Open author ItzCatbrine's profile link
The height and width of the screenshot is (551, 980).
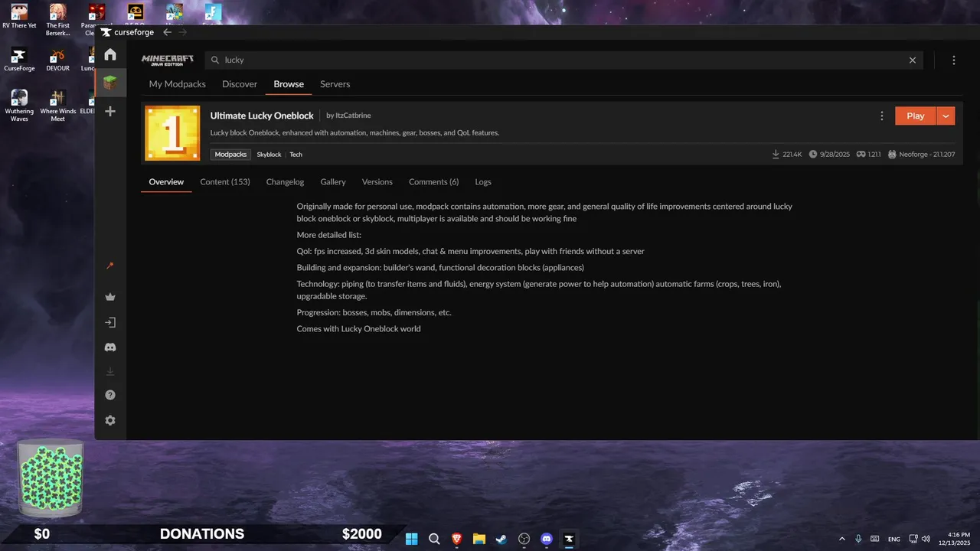coord(353,116)
